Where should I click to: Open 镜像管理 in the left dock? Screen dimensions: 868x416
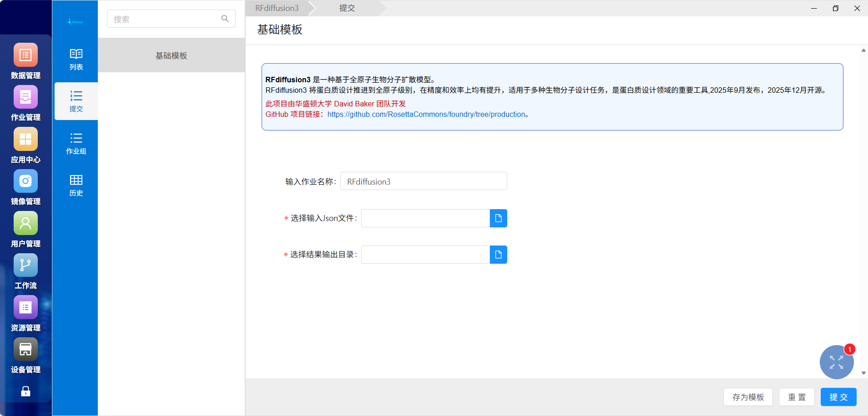click(x=25, y=187)
